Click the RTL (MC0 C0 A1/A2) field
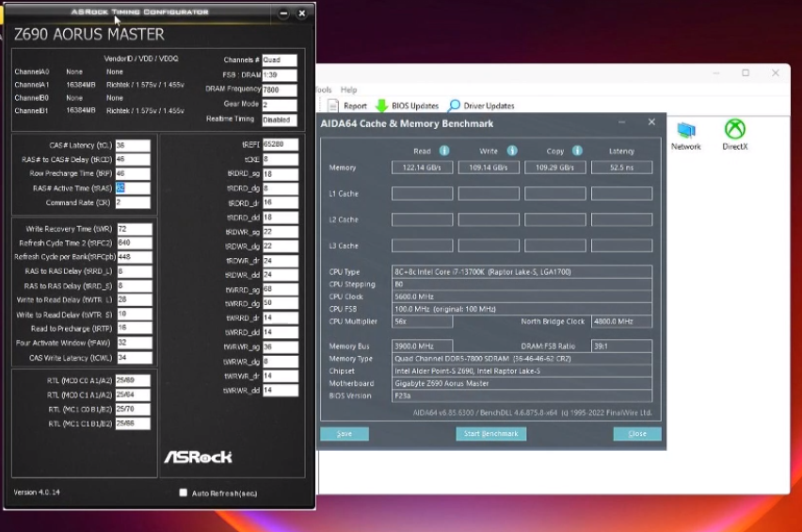The height and width of the screenshot is (532, 802). pyautogui.click(x=133, y=380)
